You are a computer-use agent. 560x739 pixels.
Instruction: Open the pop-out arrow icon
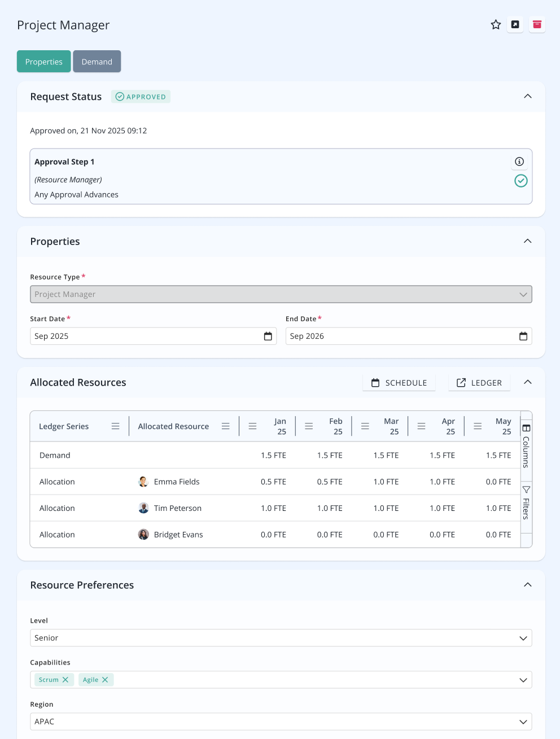(x=515, y=24)
